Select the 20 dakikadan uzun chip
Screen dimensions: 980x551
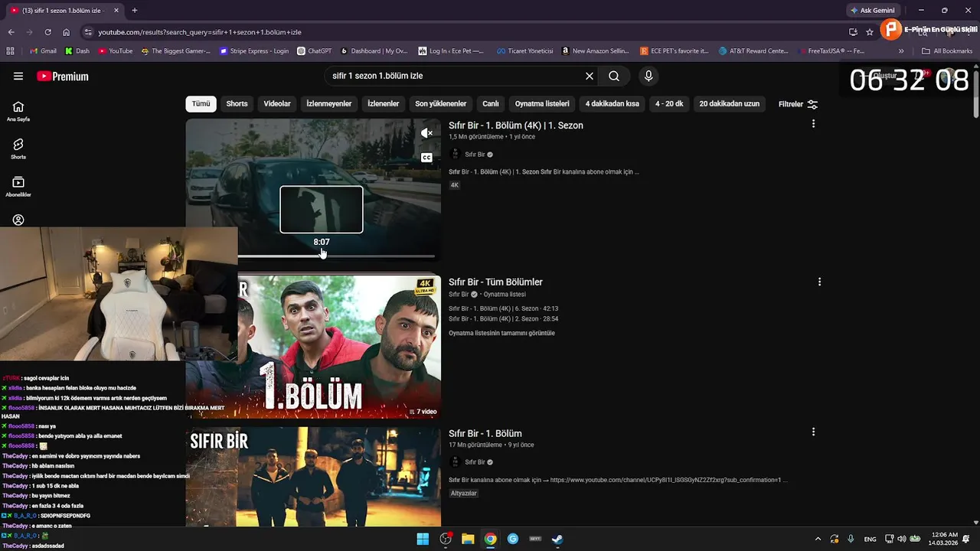(x=730, y=104)
